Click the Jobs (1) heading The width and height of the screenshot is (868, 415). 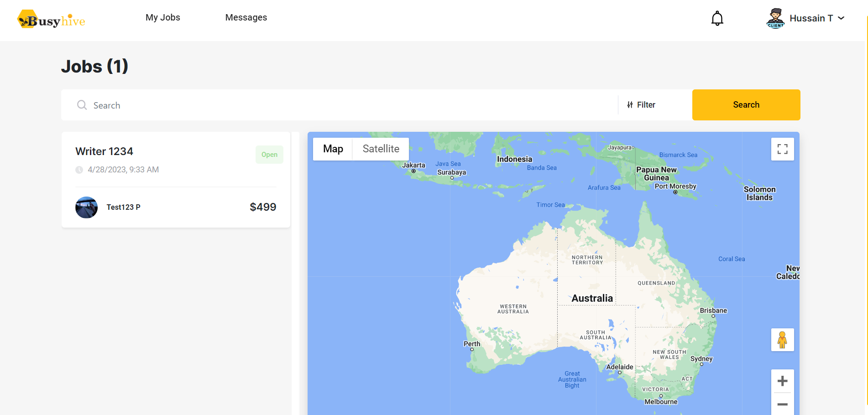(94, 67)
